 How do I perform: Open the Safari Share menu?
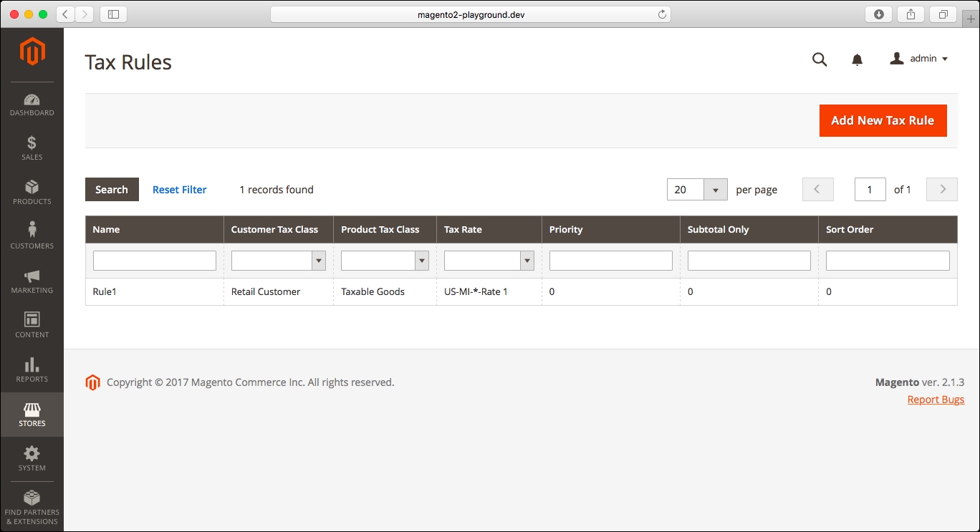coord(911,14)
